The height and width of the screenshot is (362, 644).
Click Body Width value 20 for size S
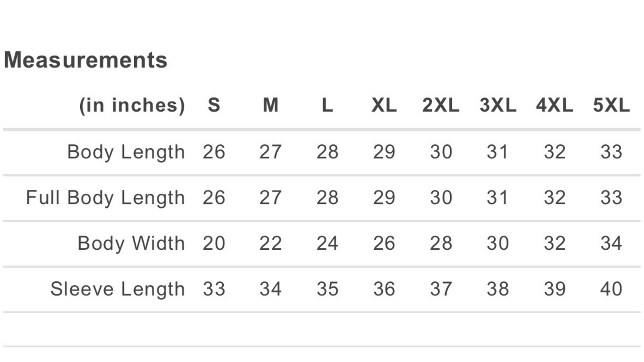click(214, 244)
